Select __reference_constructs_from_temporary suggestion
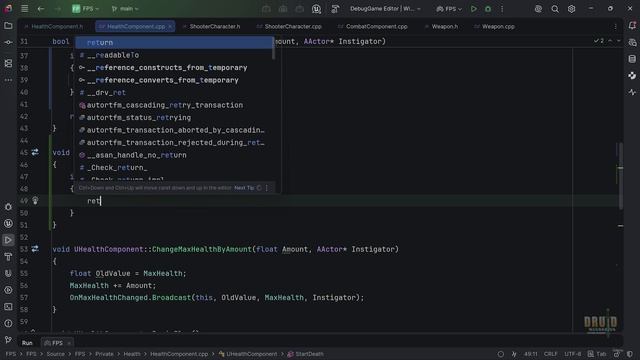This screenshot has height=360, width=640. click(174, 68)
